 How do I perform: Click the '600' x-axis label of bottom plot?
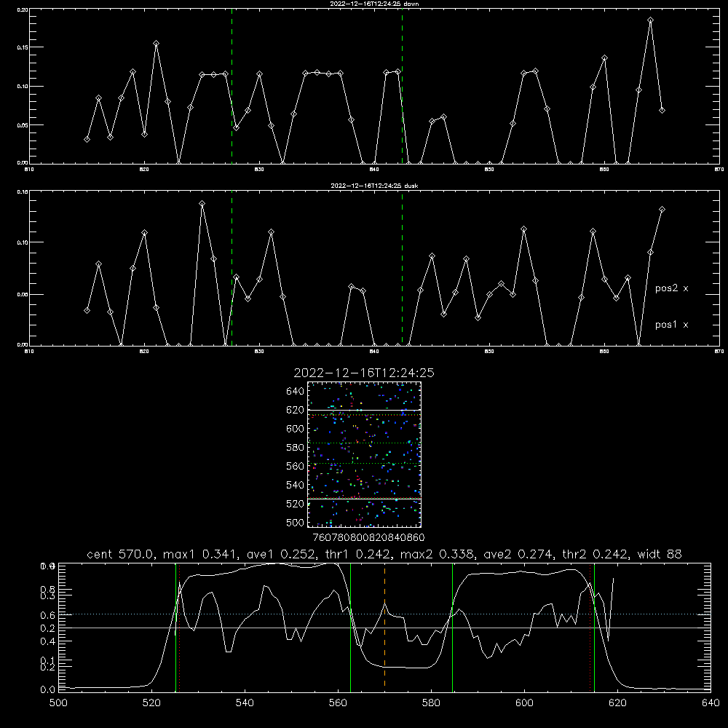click(524, 703)
